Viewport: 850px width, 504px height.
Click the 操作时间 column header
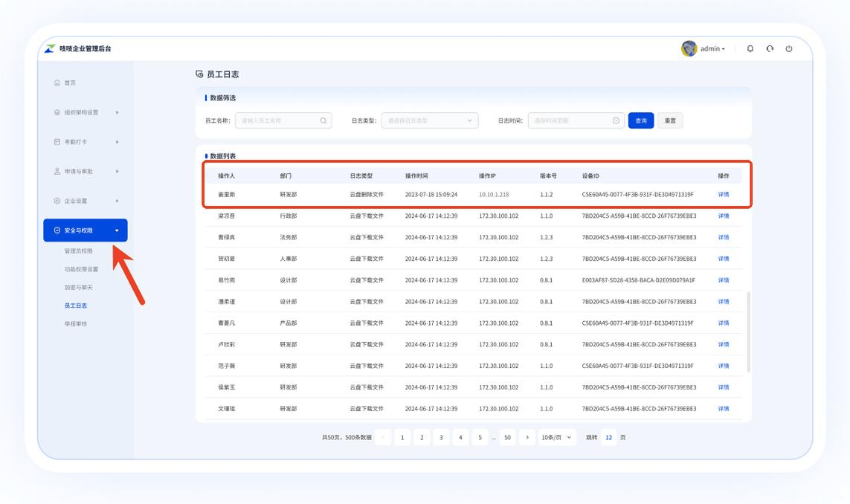click(x=417, y=176)
